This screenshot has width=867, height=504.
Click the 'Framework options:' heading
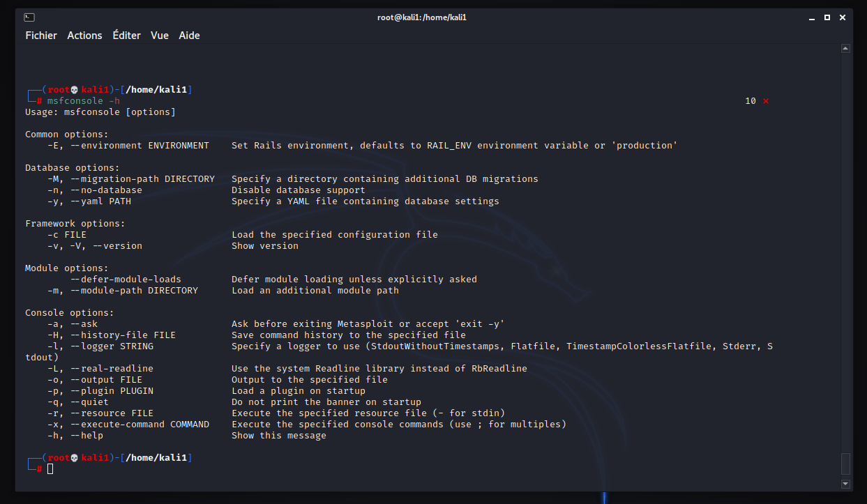pyautogui.click(x=75, y=224)
